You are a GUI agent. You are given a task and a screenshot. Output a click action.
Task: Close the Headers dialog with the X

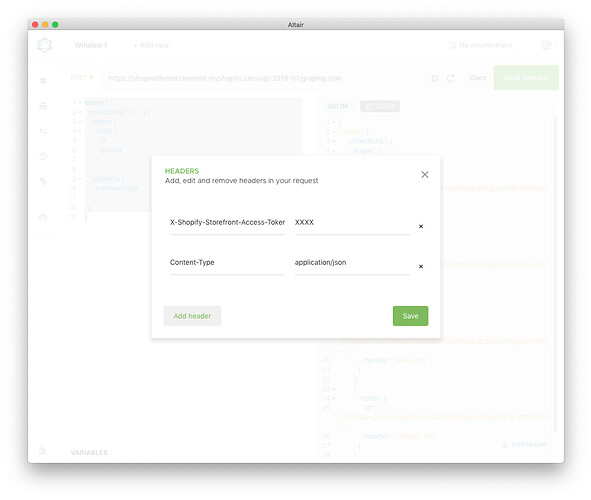coord(424,174)
